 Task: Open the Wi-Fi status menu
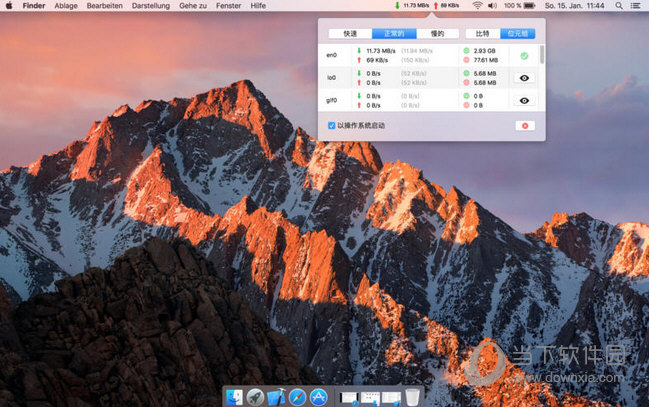tap(477, 6)
